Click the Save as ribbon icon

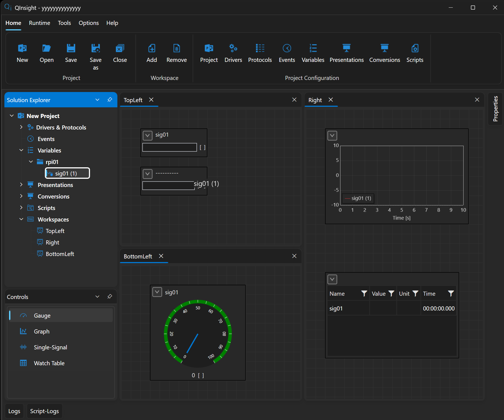(x=95, y=48)
